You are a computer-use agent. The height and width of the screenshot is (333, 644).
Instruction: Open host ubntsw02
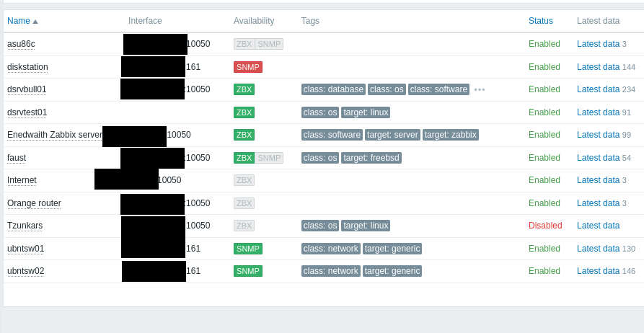(x=25, y=271)
